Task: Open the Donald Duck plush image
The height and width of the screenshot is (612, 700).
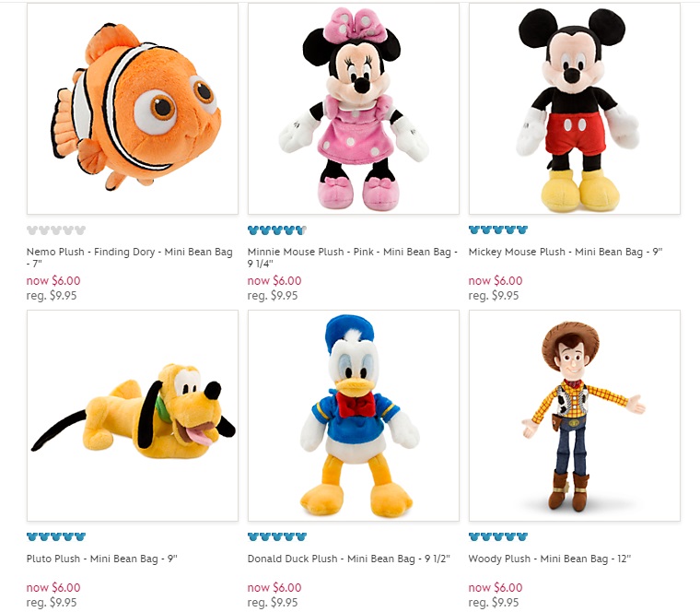Action: (354, 416)
